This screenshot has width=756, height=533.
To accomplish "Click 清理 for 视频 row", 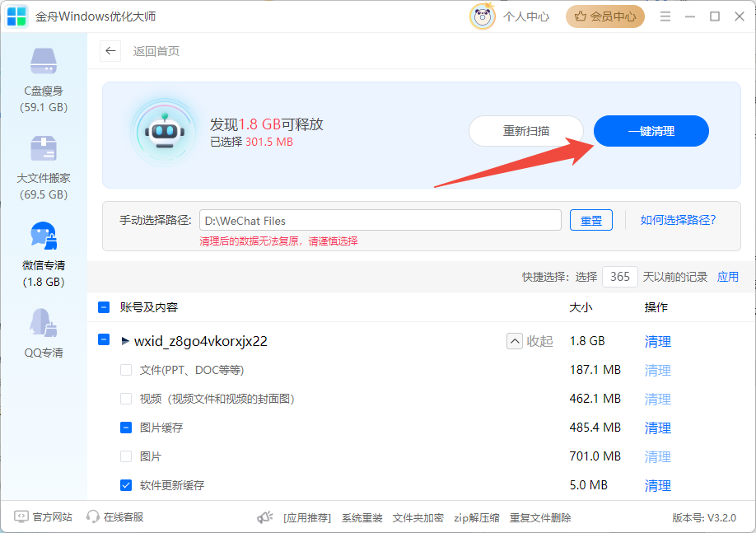I will 658,400.
